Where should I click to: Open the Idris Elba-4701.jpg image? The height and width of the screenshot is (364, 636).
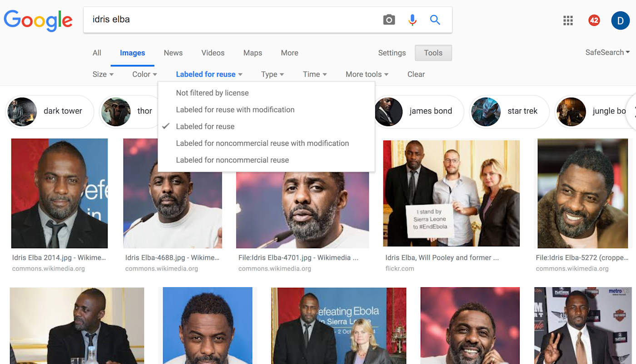(x=303, y=210)
